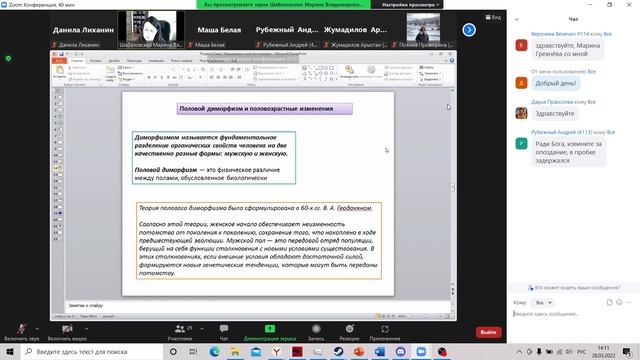Select Полина participant photo tile
640x360 pixels.
(x=423, y=30)
